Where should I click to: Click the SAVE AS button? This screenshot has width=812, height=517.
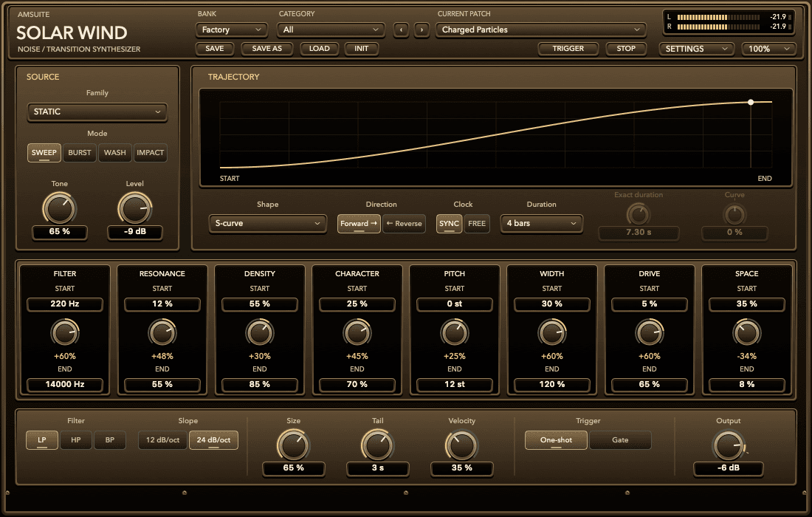coord(266,49)
